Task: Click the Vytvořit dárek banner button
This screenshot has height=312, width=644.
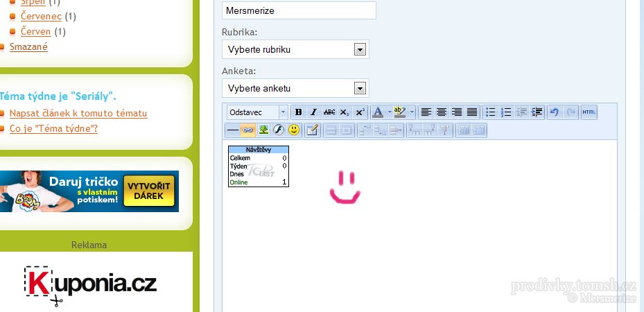Action: tap(149, 191)
